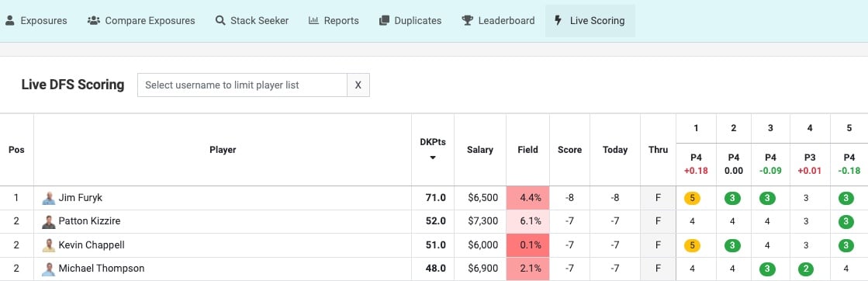868x281 pixels.
Task: Open the Exposures tab person icon
Action: tap(9, 20)
